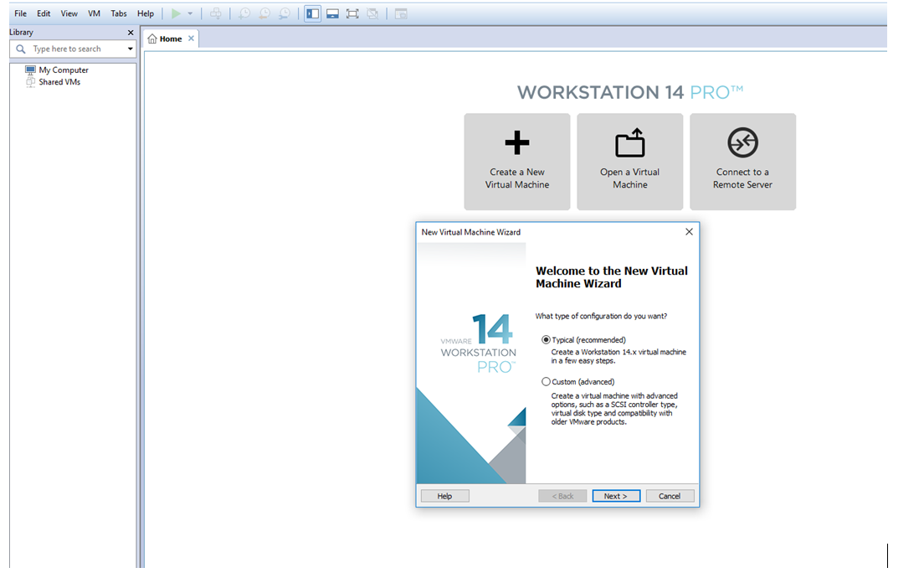
Task: Click Create a New Virtual Machine label
Action: coord(516,178)
